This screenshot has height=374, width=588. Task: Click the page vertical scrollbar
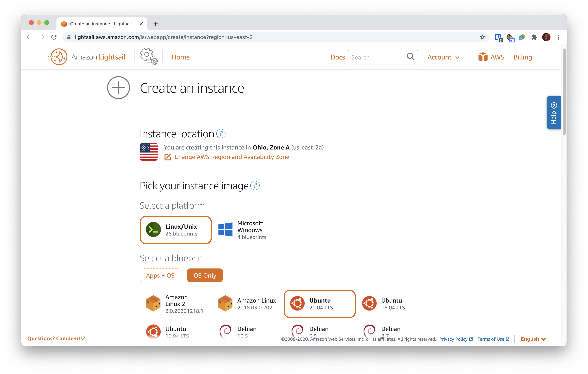click(x=564, y=92)
